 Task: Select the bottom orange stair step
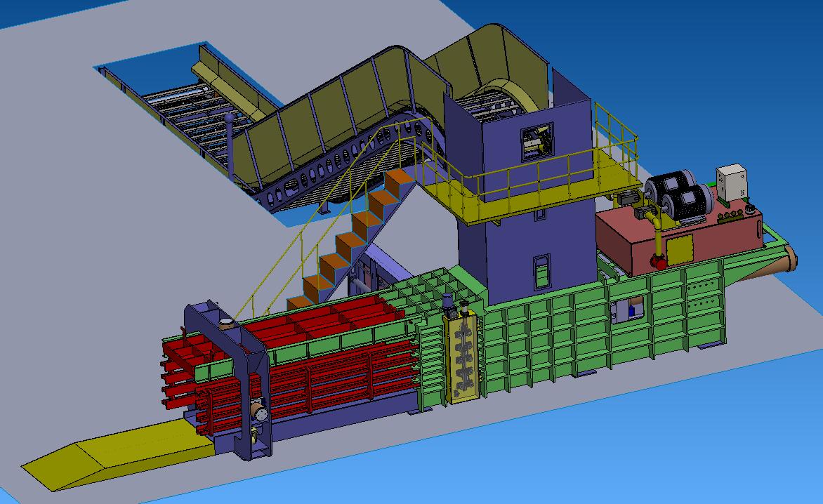[303, 303]
